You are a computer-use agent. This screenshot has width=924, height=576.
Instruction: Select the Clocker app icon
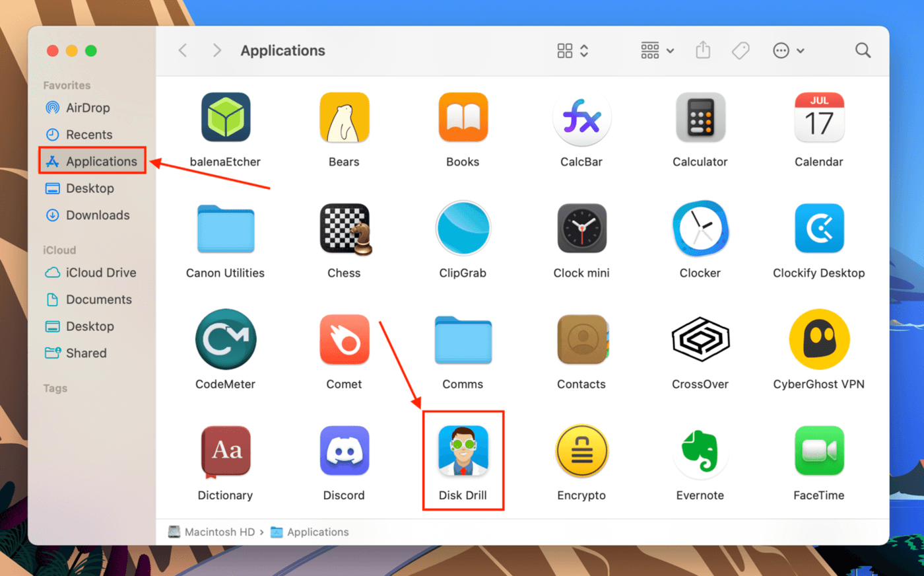click(x=700, y=229)
